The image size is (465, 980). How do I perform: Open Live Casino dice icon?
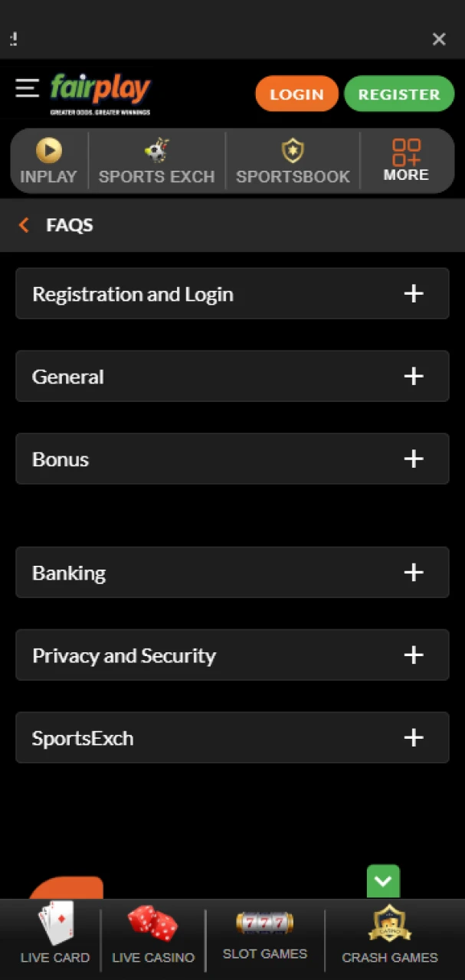pyautogui.click(x=152, y=923)
